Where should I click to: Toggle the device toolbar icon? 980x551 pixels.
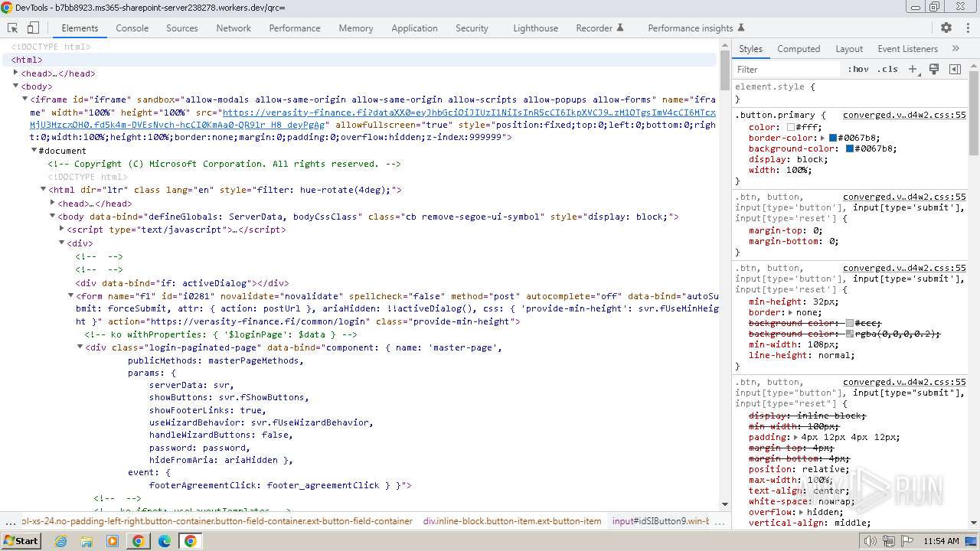point(33,28)
